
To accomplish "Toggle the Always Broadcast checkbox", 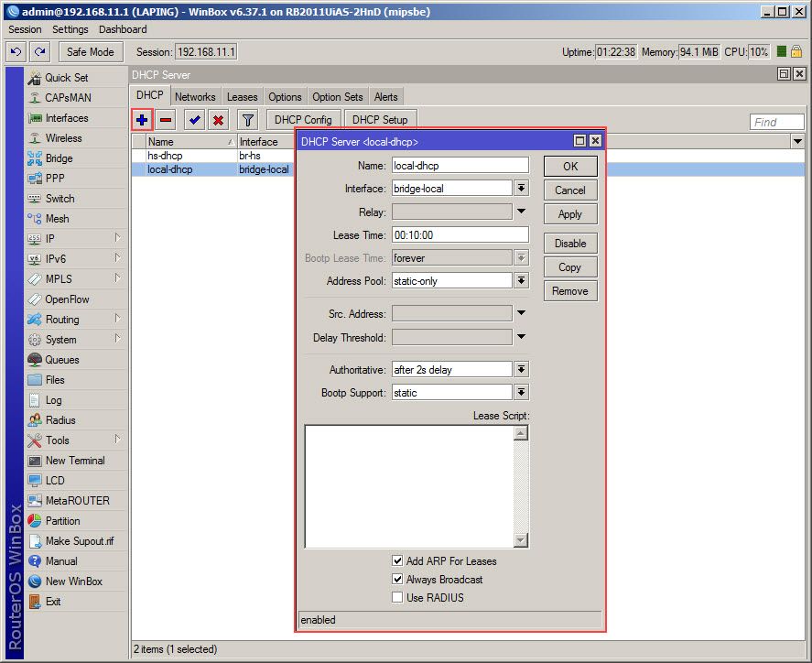I will (397, 579).
